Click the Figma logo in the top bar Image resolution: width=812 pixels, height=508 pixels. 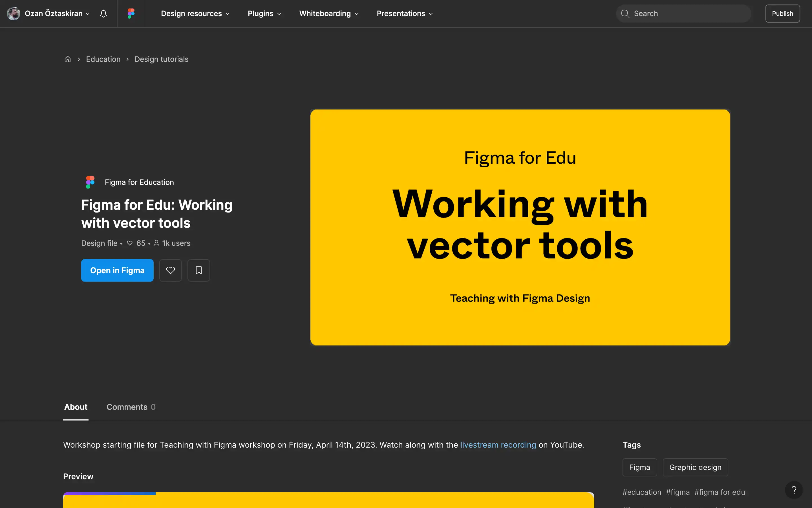coord(131,14)
